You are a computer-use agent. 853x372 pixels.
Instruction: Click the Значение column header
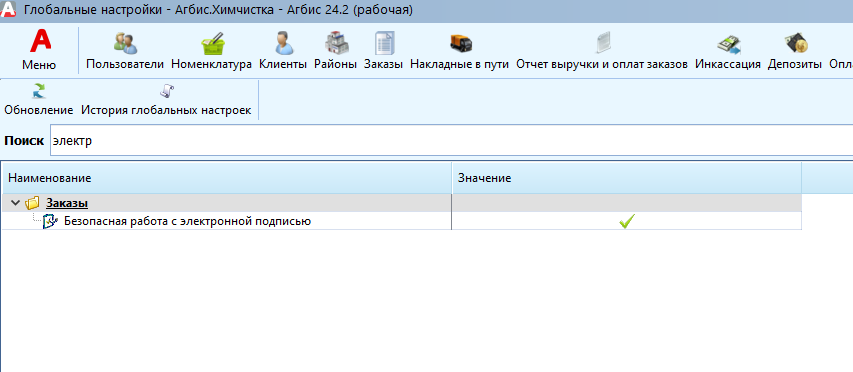tap(627, 178)
